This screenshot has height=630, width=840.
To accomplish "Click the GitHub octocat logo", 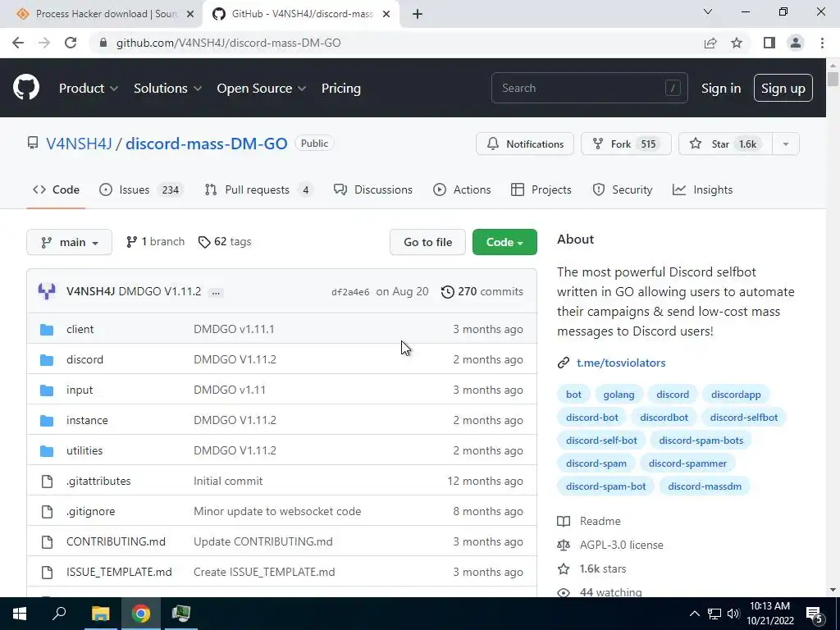I will pos(25,88).
